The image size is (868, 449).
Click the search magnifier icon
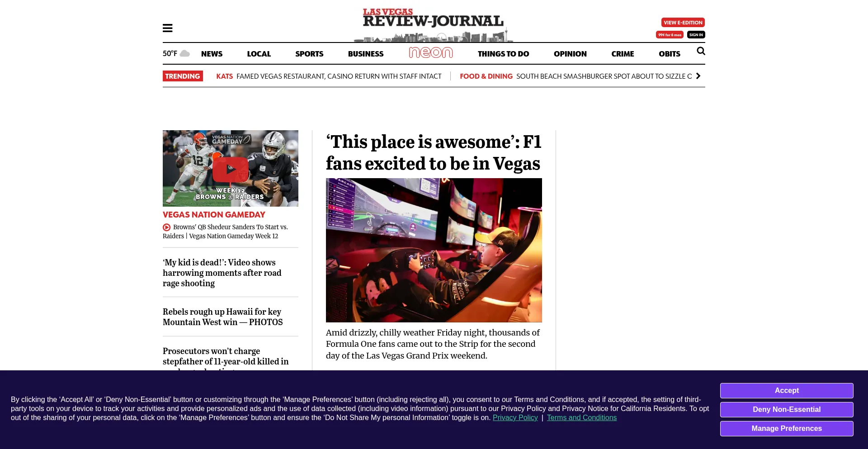(701, 51)
